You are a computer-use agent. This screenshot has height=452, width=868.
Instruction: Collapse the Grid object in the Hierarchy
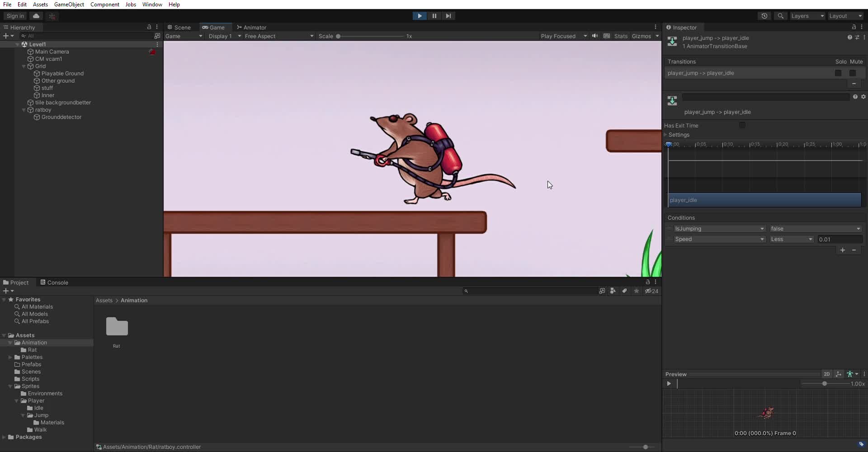pyautogui.click(x=24, y=66)
